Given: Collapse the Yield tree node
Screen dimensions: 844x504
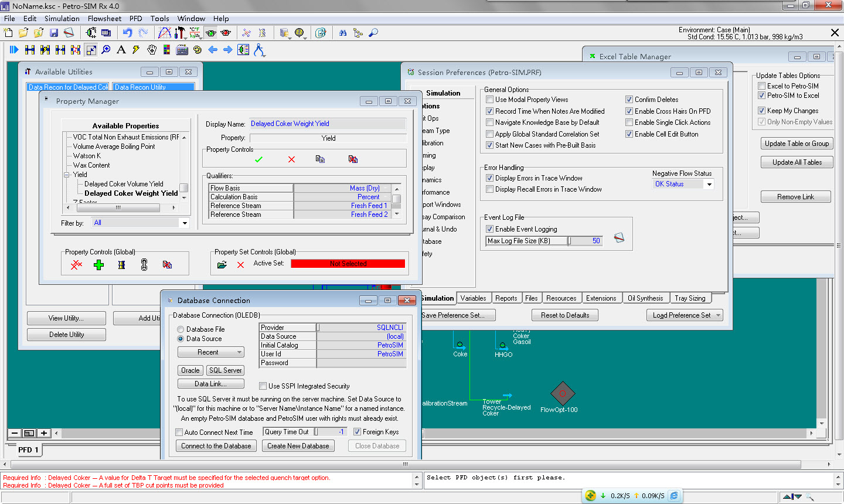Looking at the screenshot, I should coord(67,175).
